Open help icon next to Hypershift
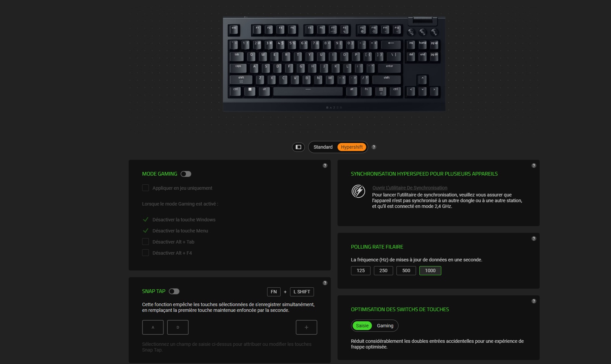Viewport: 611px width, 364px height. click(x=374, y=147)
